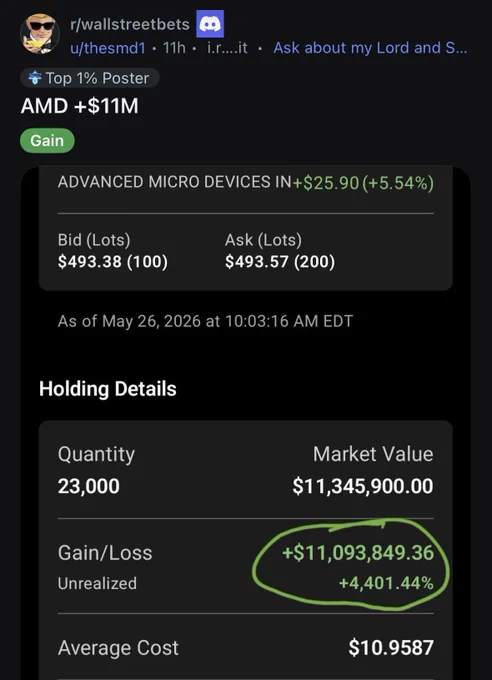Tap the Holding Details heading
This screenshot has width=492, height=680.
pyautogui.click(x=108, y=389)
